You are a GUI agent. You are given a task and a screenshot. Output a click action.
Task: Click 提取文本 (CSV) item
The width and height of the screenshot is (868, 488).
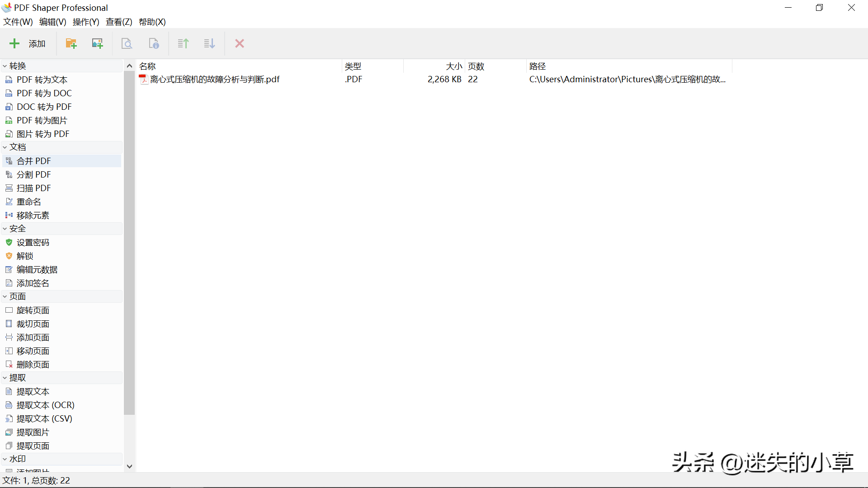tap(62, 418)
